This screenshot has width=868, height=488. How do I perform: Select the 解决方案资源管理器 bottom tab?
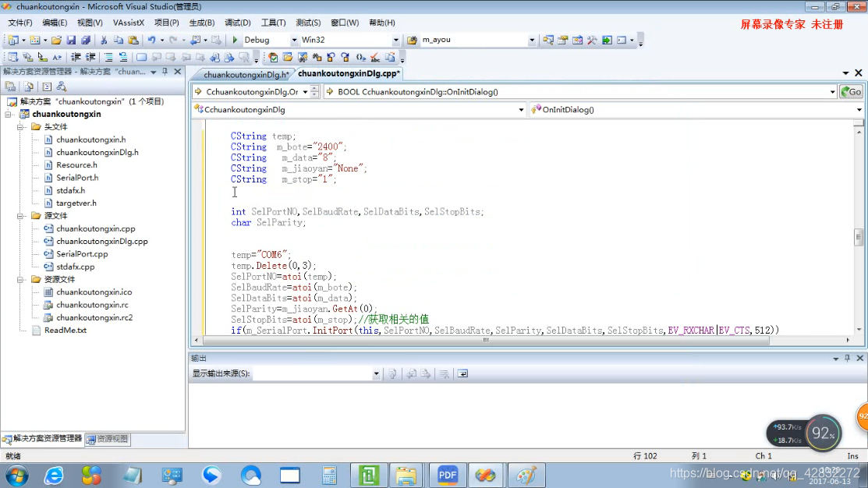[x=43, y=439]
